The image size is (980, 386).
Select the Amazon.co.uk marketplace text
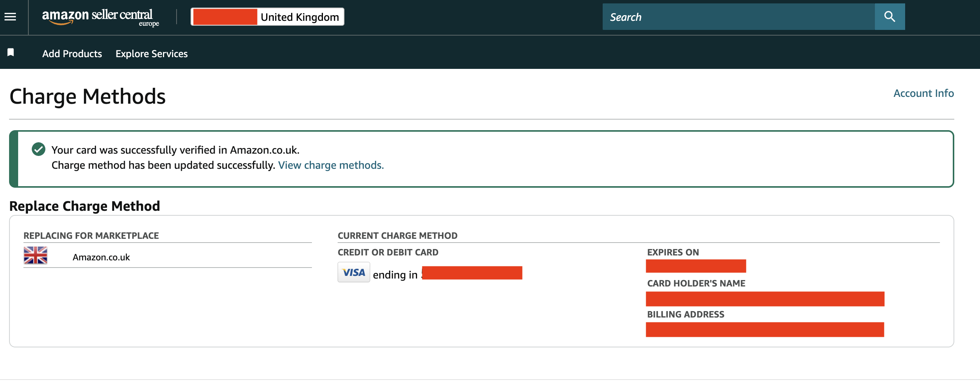(x=101, y=257)
